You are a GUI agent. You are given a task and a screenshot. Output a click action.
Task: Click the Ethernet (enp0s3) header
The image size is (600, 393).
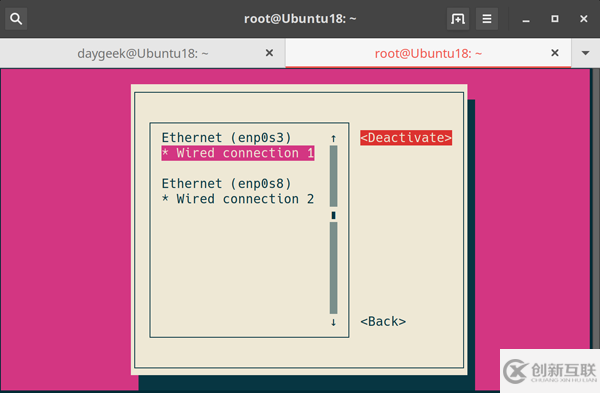click(x=226, y=138)
